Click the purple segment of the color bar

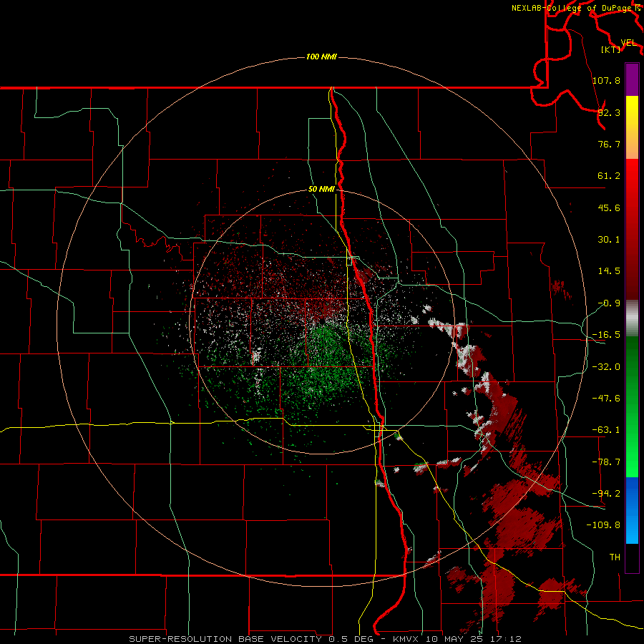click(x=632, y=79)
